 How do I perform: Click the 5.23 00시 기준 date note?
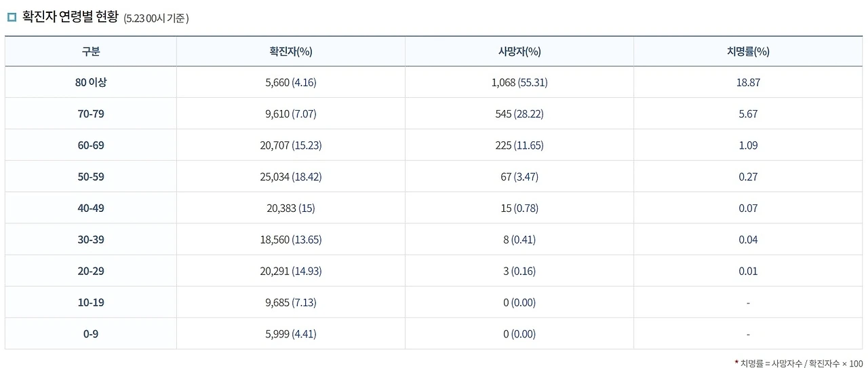pyautogui.click(x=156, y=18)
